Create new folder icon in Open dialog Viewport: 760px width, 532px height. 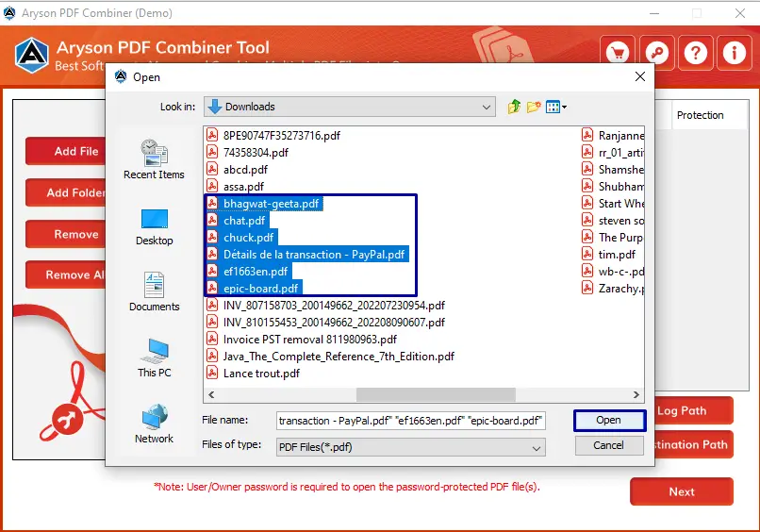pyautogui.click(x=534, y=107)
